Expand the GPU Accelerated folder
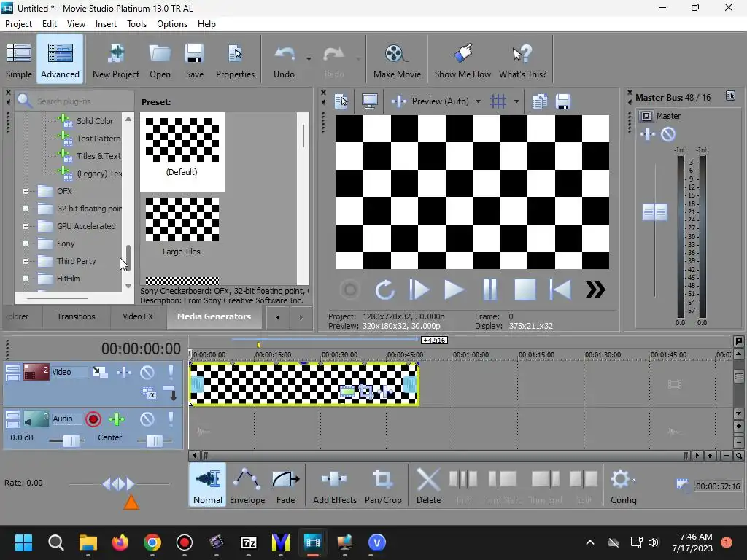Viewport: 747px width, 560px height. coord(26,226)
